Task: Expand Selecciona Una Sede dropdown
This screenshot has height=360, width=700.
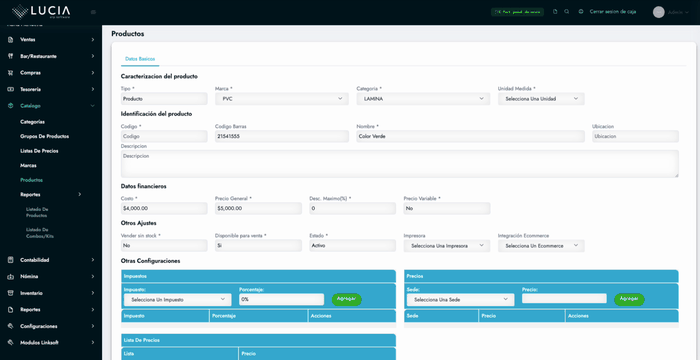Action: coord(460,300)
